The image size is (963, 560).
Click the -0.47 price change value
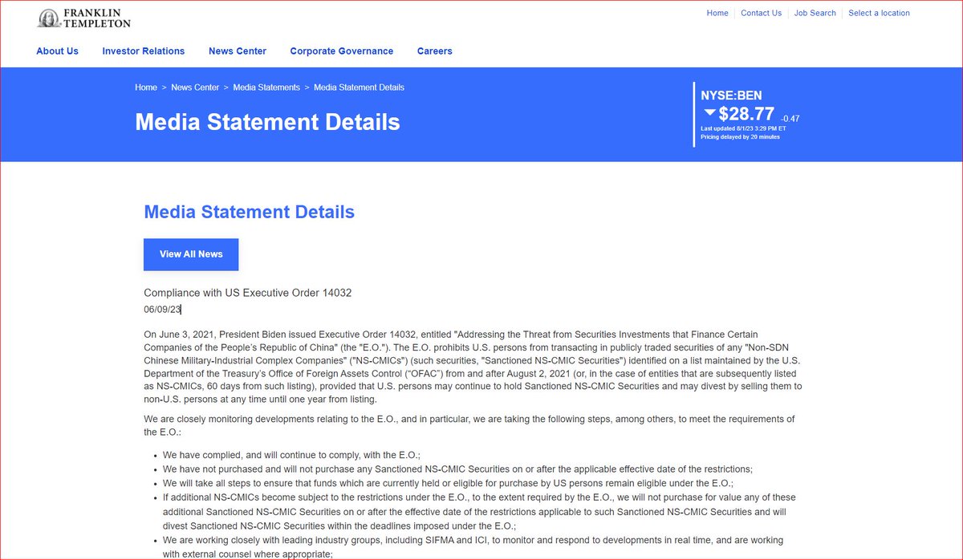[790, 119]
